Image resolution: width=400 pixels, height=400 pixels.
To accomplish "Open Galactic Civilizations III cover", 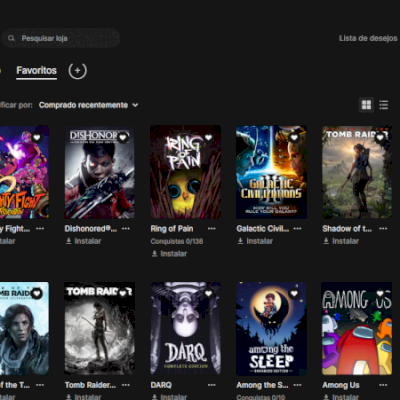I will [x=271, y=172].
